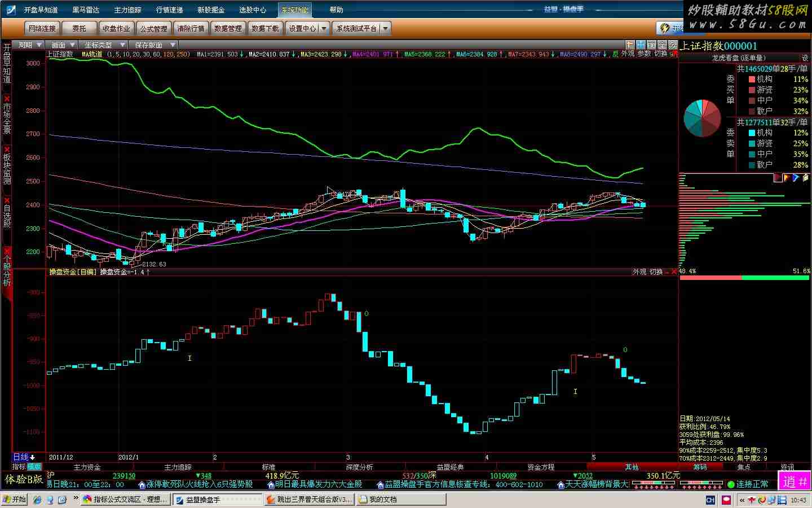Click the 预 icon above the chart
812x508 pixels.
click(x=651, y=45)
